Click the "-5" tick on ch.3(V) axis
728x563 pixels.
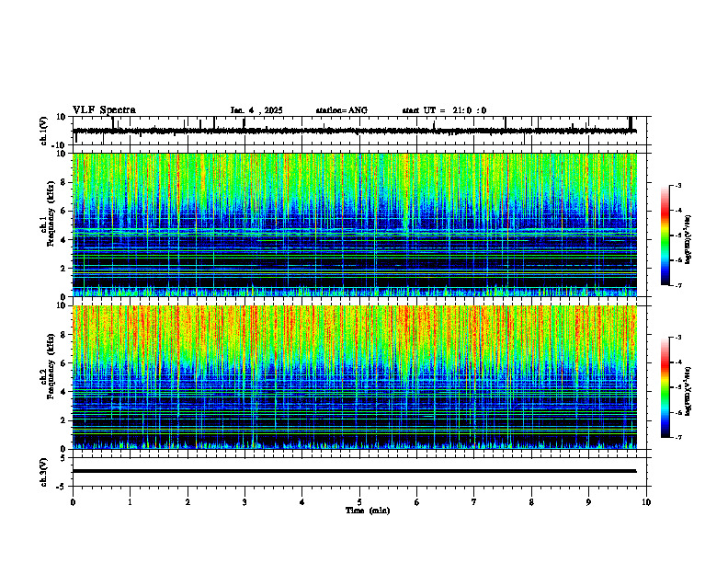click(x=62, y=487)
